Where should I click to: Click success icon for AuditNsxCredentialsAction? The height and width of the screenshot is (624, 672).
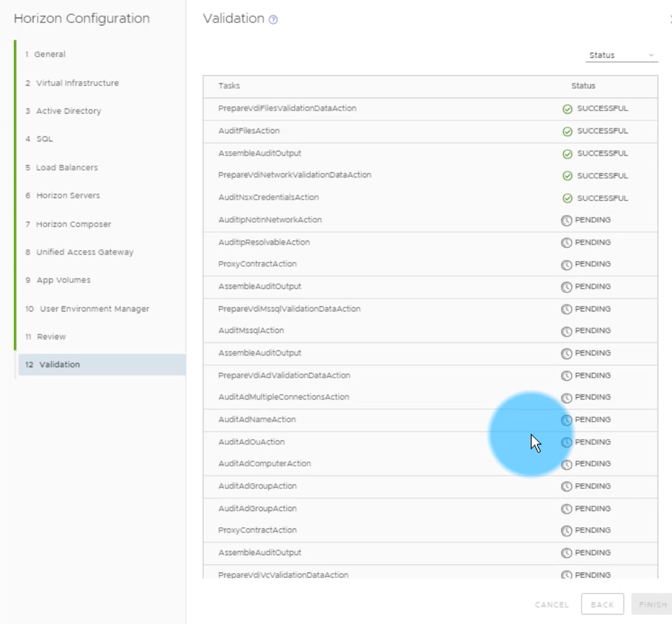[x=567, y=198]
